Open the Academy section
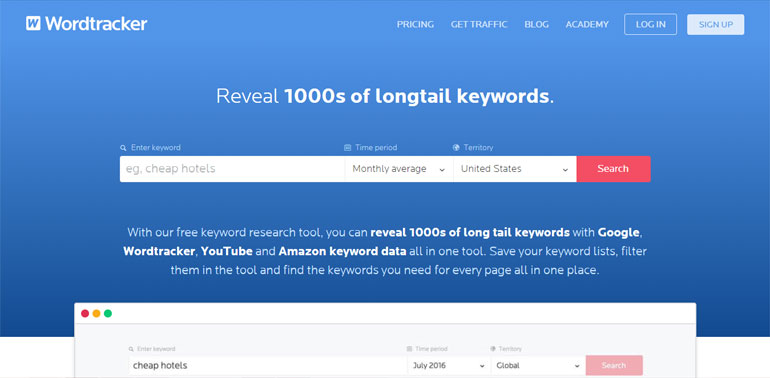This screenshot has width=770, height=378. (x=587, y=25)
